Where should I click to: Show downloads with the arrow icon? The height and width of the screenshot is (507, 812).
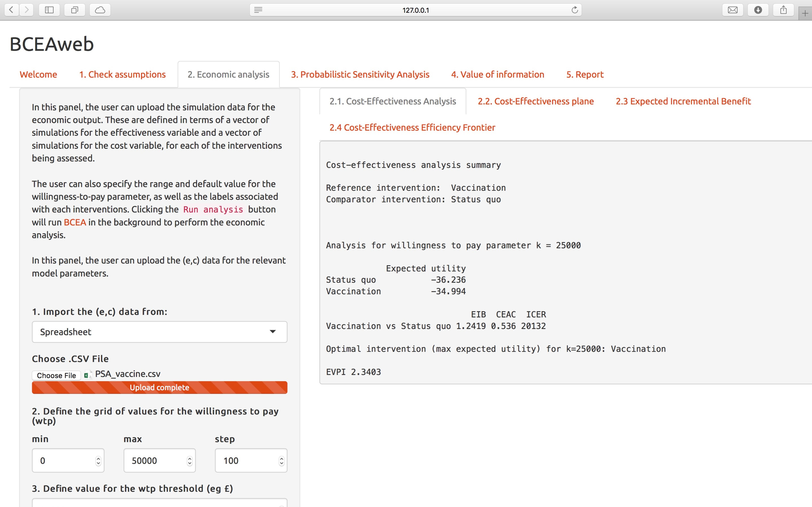pyautogui.click(x=758, y=10)
